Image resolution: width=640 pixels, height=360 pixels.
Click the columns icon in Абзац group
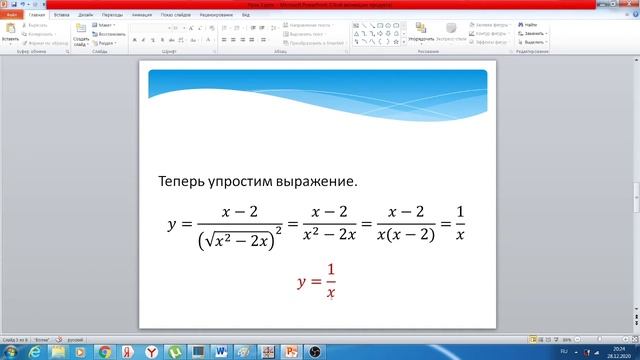point(264,40)
